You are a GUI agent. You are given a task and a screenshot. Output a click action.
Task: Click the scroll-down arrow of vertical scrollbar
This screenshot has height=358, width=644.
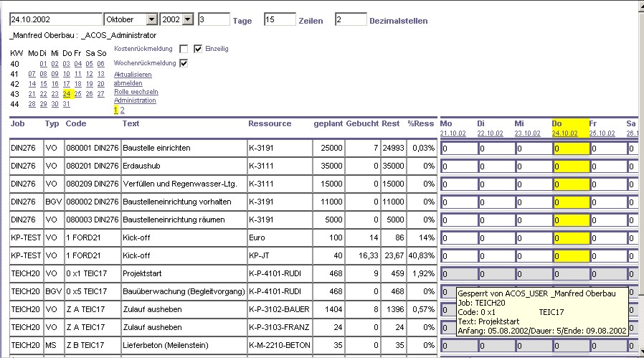640,352
